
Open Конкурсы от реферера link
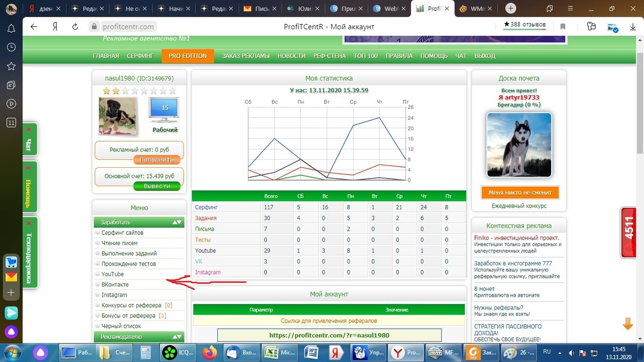click(x=131, y=305)
